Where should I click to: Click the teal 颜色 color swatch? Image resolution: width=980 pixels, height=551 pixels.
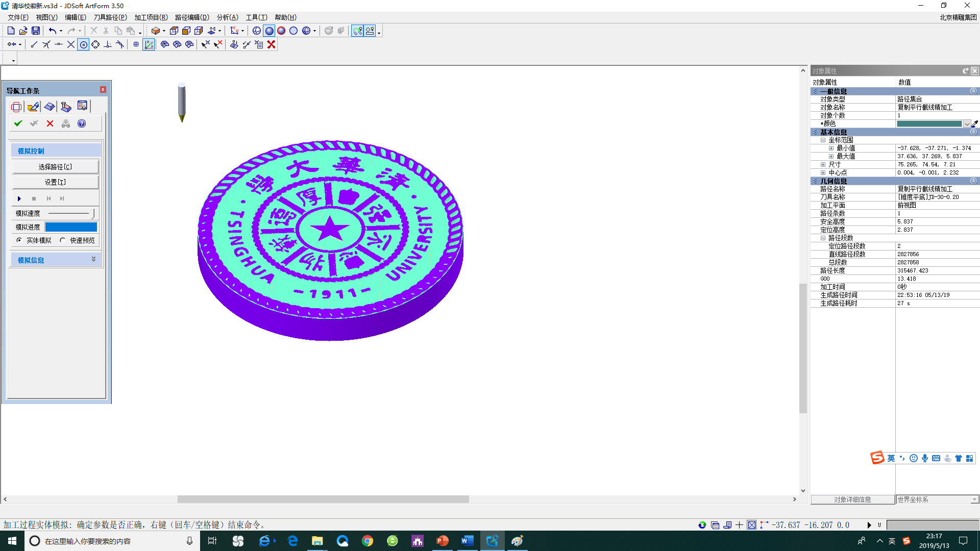929,123
